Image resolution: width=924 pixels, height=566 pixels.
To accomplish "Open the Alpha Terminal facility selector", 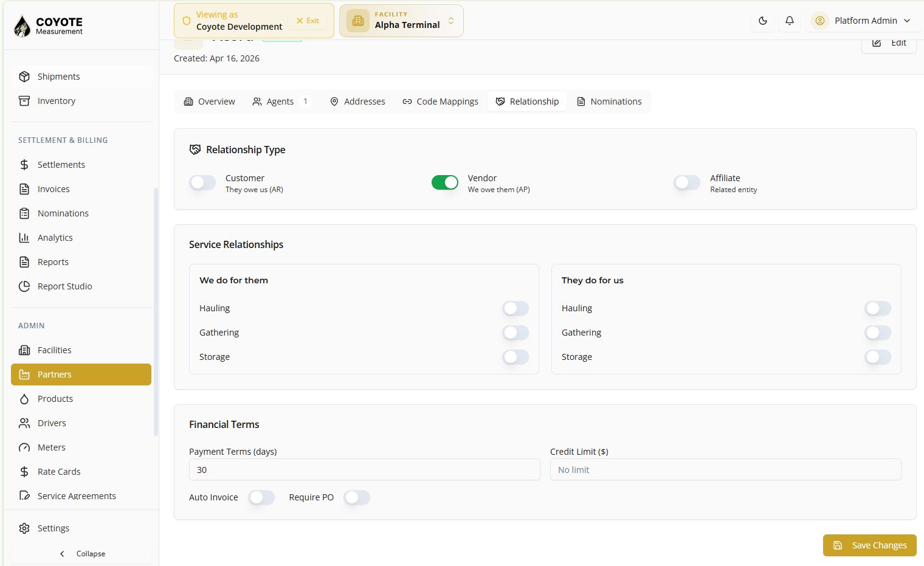I will (x=401, y=21).
